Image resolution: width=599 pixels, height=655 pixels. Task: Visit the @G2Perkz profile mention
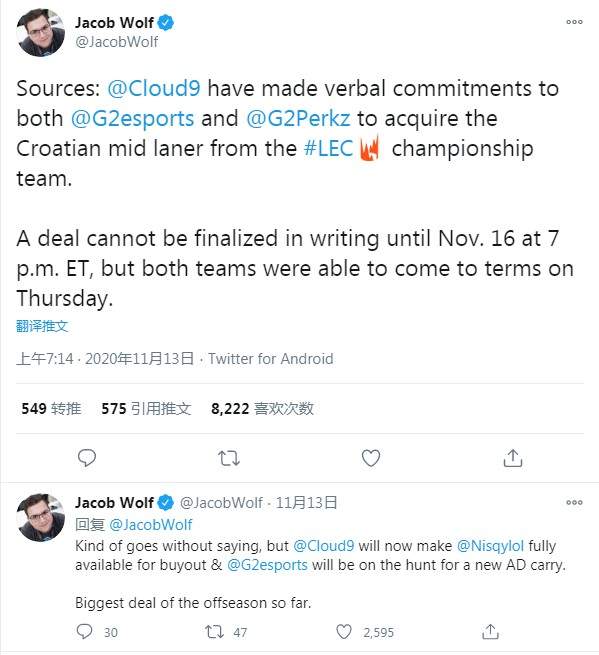point(298,119)
